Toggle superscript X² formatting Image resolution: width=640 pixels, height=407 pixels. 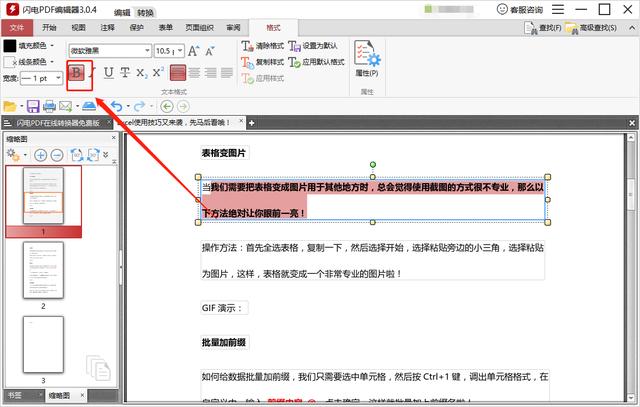coord(158,73)
